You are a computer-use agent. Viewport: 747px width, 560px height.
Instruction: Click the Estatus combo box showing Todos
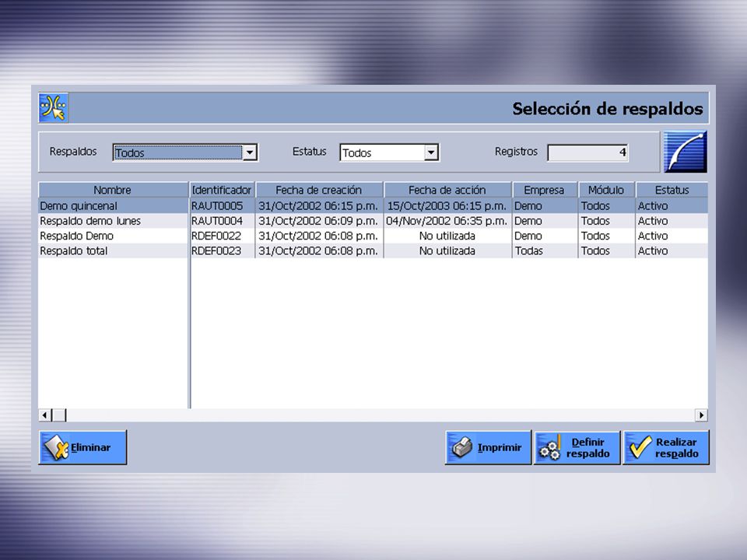389,152
